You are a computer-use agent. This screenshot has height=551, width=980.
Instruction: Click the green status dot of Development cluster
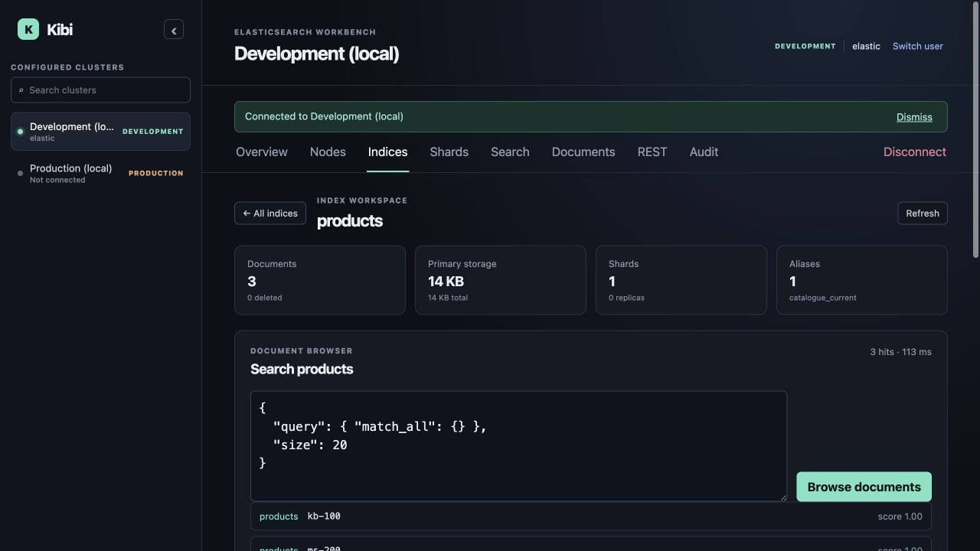(x=21, y=132)
